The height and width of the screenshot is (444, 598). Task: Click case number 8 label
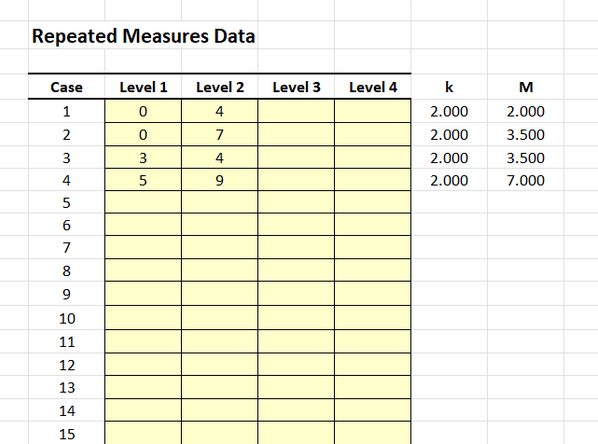pos(66,271)
